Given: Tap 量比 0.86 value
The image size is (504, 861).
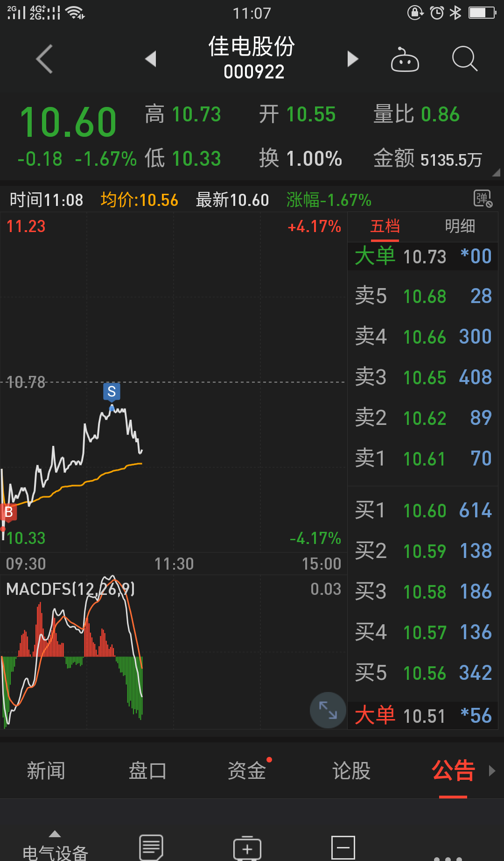Looking at the screenshot, I should point(416,115).
